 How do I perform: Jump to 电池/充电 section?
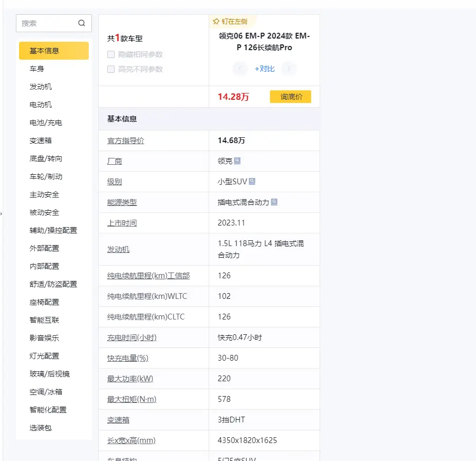46,123
